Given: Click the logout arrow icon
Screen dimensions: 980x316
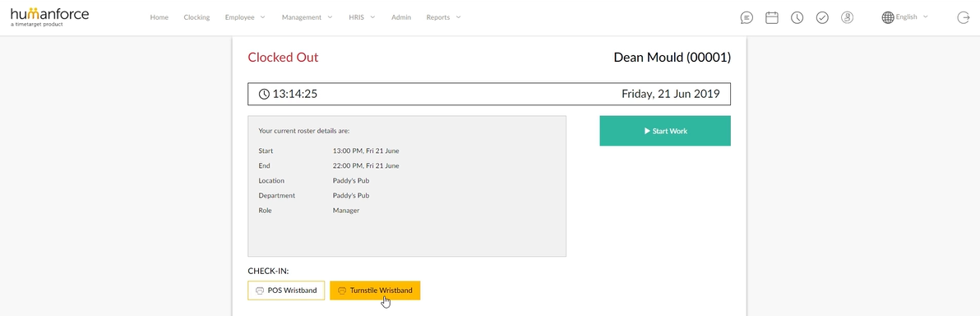Looking at the screenshot, I should [963, 17].
